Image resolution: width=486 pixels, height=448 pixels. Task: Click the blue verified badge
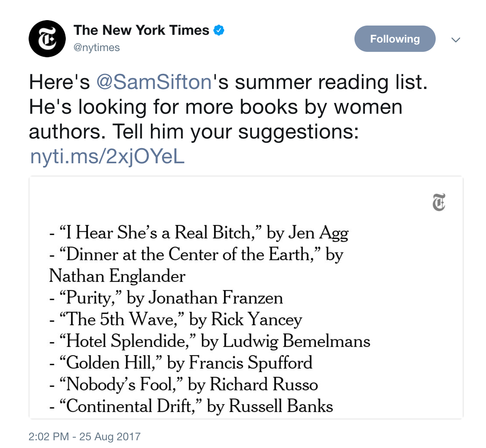[x=219, y=30]
